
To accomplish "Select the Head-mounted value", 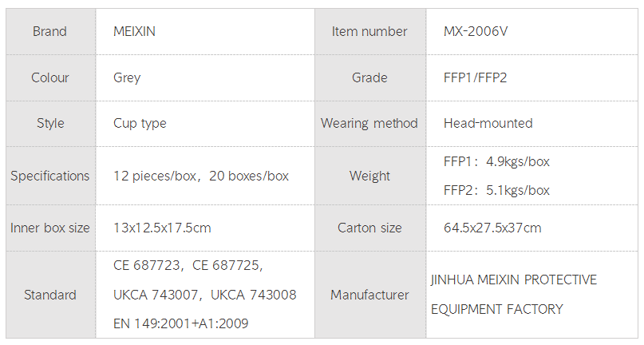I will coord(488,123).
